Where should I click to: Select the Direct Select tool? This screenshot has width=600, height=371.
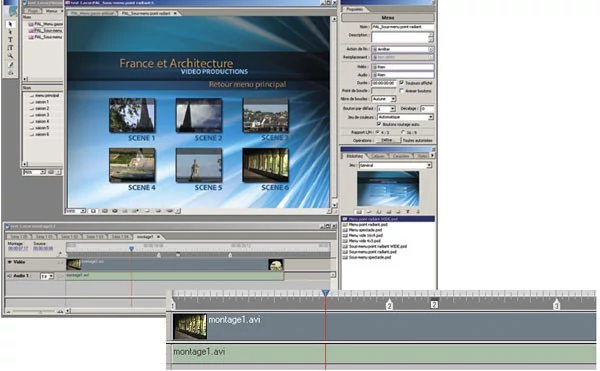(10, 32)
